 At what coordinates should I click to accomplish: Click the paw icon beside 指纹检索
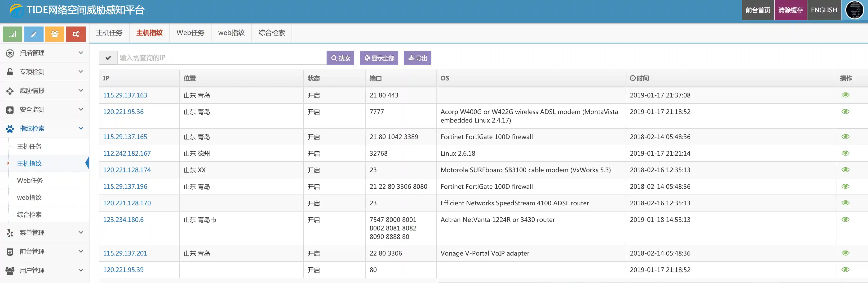pos(10,128)
